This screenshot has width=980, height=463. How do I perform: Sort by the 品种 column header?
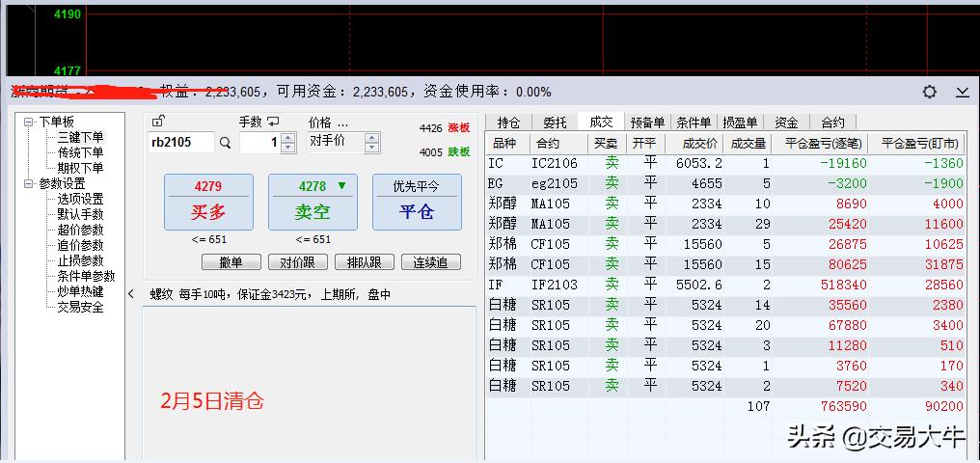pos(508,143)
